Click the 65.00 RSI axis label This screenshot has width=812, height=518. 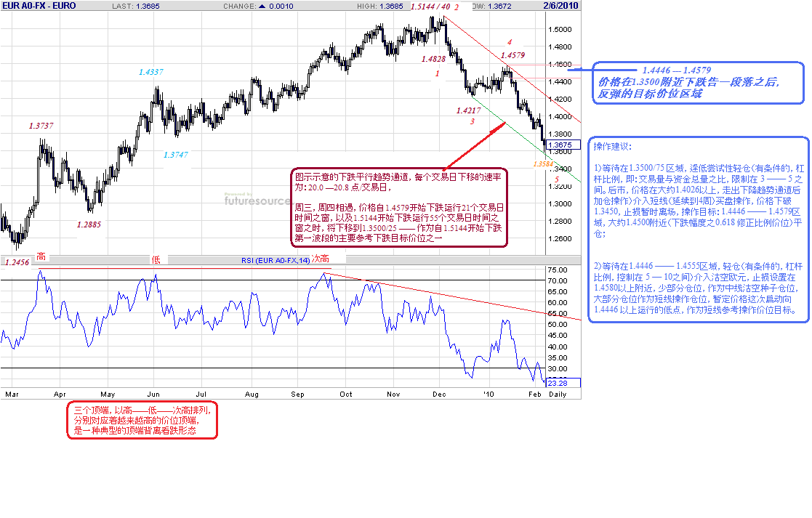point(558,292)
